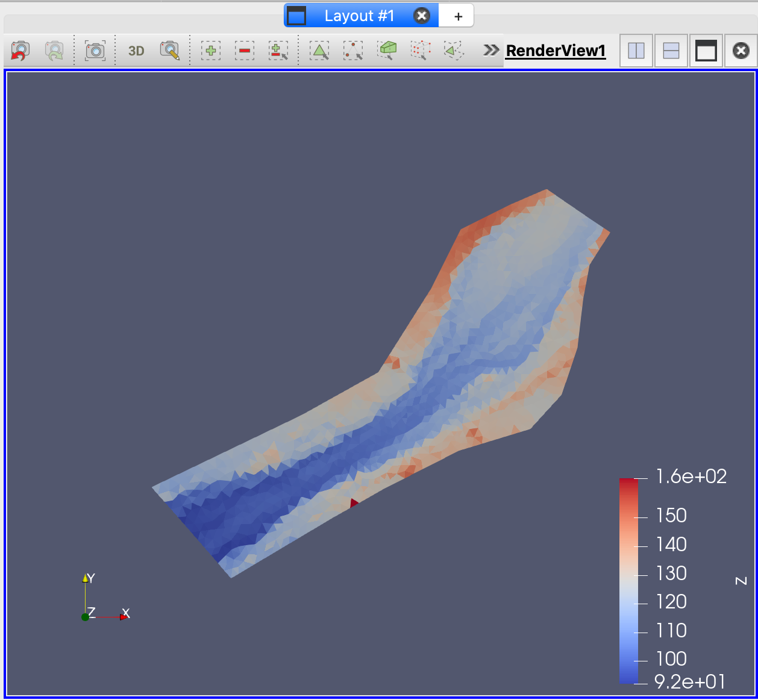Choose the select cells through frustum tool
Screen dimensions: 758x700
click(x=387, y=51)
